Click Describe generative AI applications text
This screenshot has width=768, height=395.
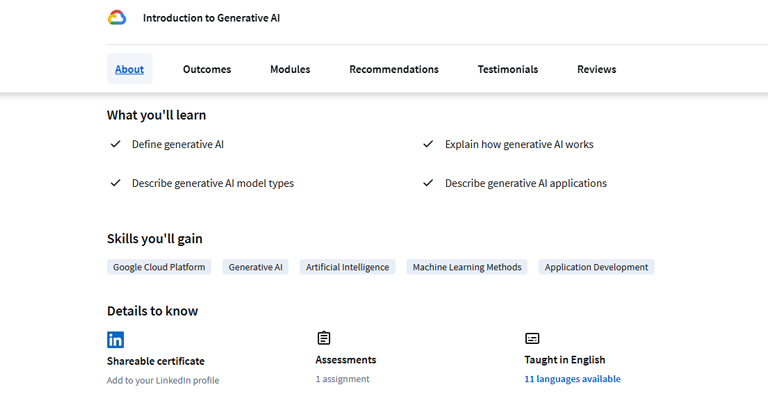coord(526,183)
